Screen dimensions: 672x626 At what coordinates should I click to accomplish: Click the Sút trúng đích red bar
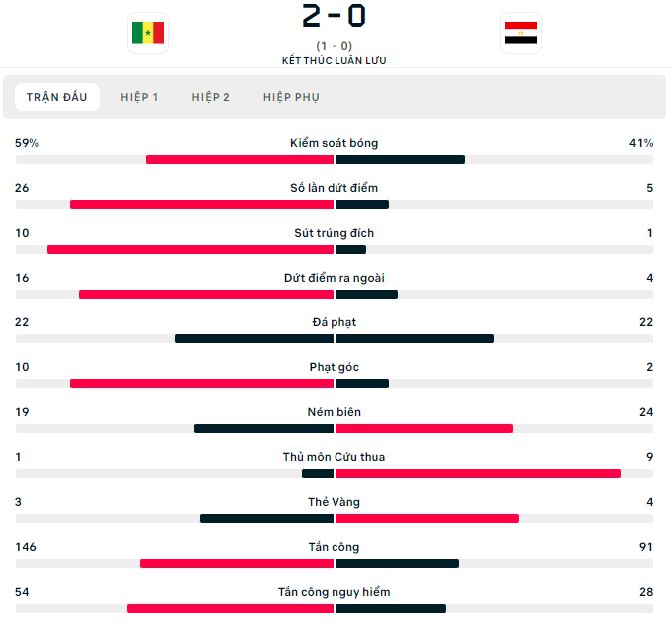coord(191,249)
